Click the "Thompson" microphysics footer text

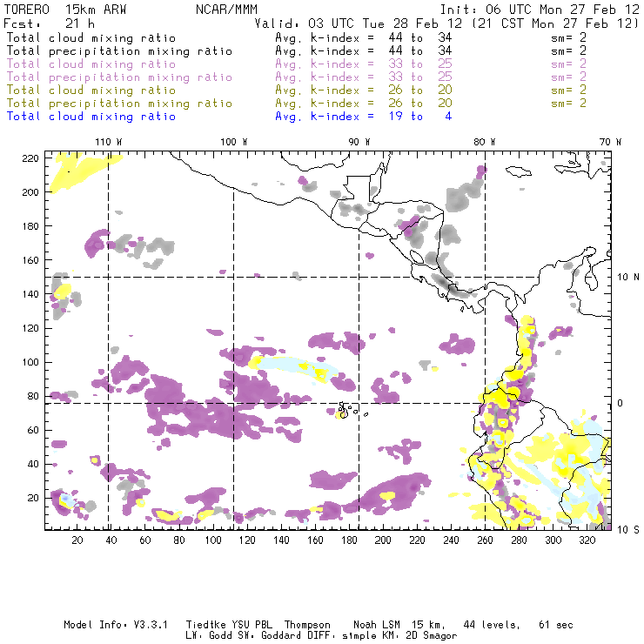(307, 625)
